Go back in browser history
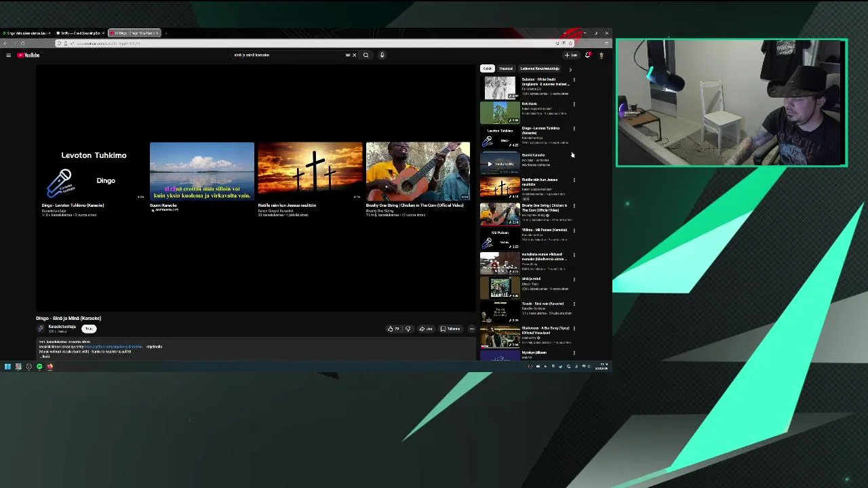The image size is (868, 488). (5, 43)
